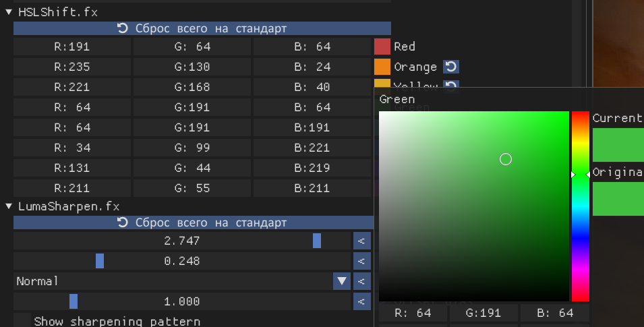
Task: Open the Orange color swatch
Action: (x=382, y=67)
